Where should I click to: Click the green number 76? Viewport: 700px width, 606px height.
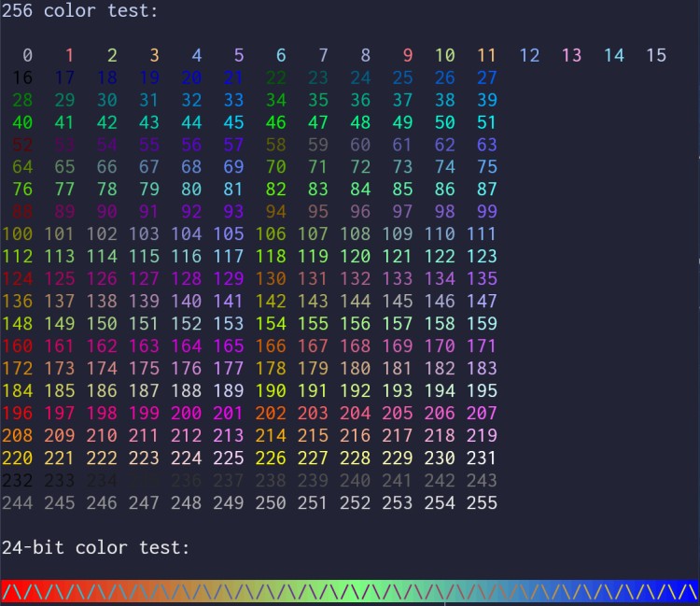point(22,190)
